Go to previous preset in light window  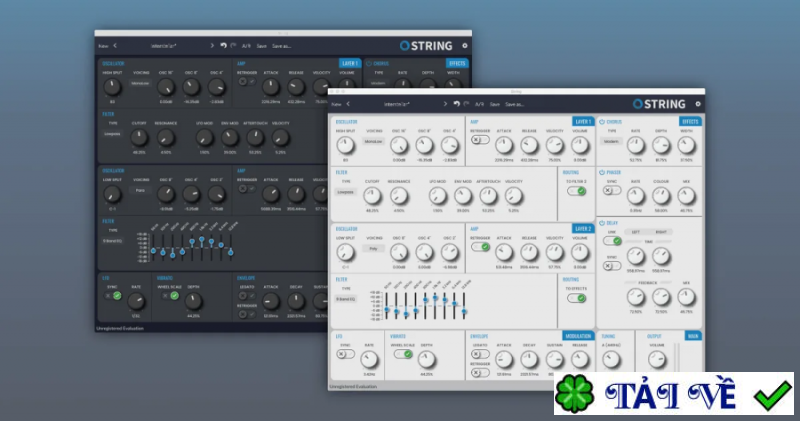349,103
